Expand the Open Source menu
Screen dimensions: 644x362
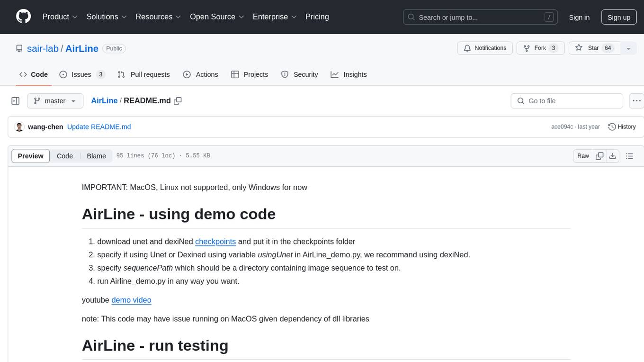click(x=217, y=17)
